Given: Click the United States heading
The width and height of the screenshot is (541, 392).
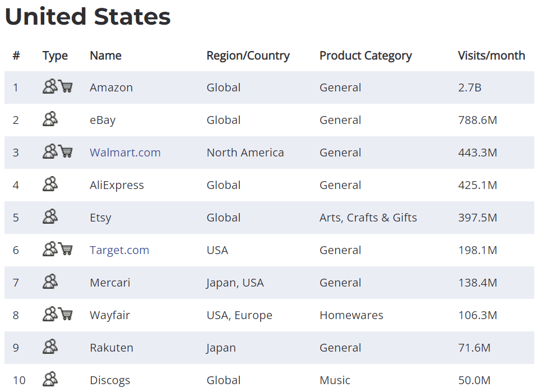Looking at the screenshot, I should (87, 17).
